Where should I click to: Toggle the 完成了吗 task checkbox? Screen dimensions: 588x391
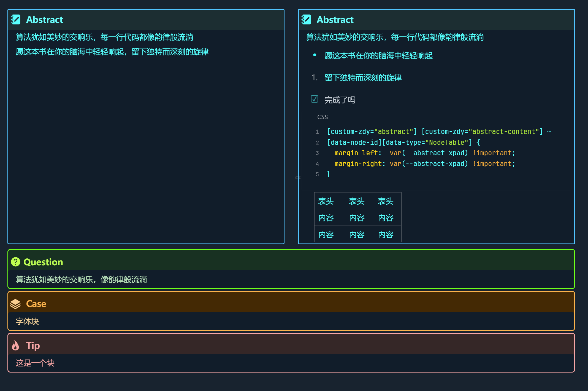pyautogui.click(x=315, y=99)
